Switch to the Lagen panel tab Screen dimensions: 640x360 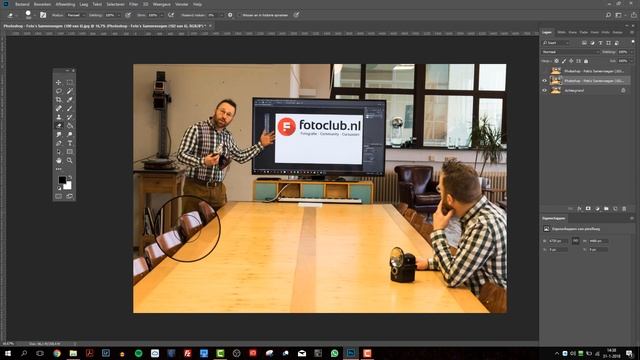tap(547, 32)
